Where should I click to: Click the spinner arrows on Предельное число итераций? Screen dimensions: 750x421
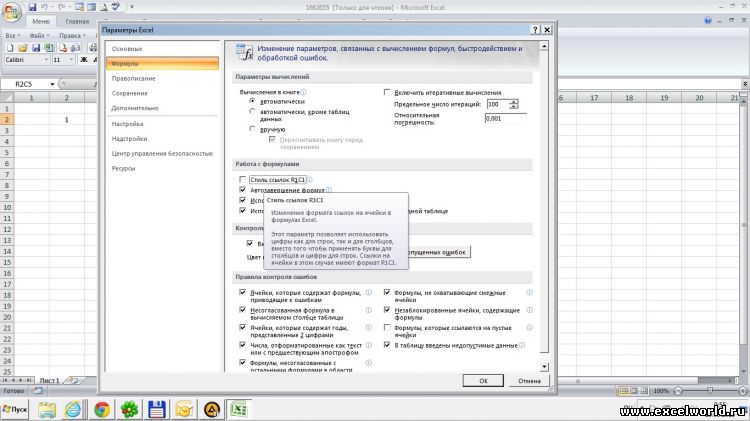[x=513, y=104]
